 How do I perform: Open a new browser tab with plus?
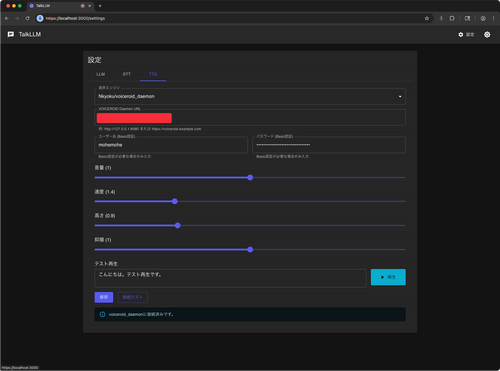(x=100, y=6)
